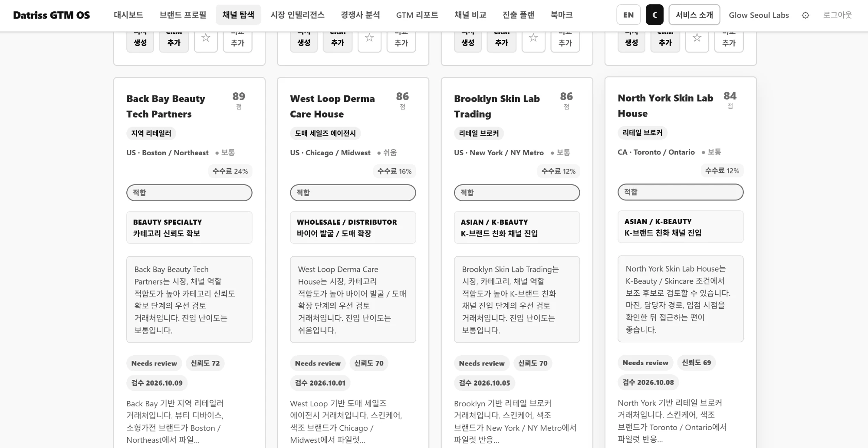Click the Glow Seoul Labs account name
Image resolution: width=868 pixels, height=448 pixels.
tap(759, 15)
